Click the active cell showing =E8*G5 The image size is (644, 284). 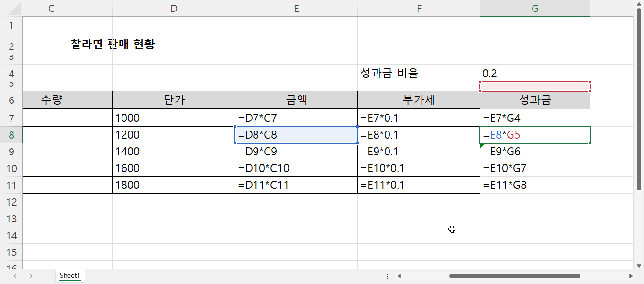coord(535,135)
